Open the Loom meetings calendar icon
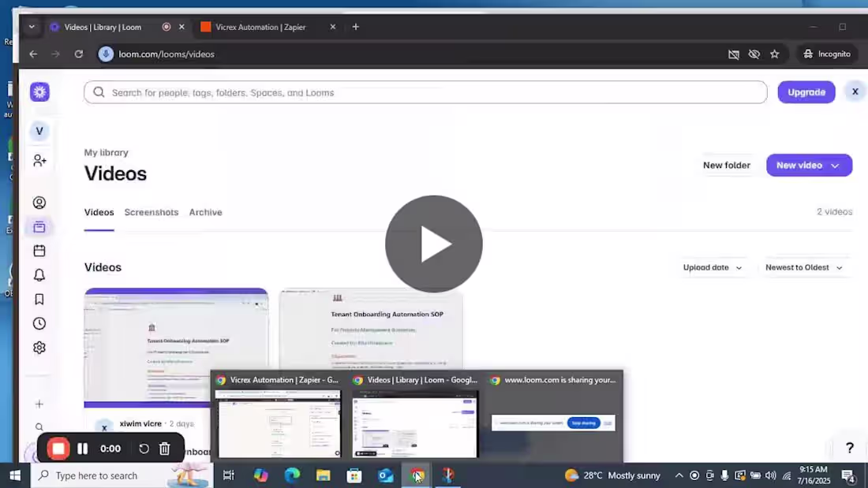 pos(39,250)
